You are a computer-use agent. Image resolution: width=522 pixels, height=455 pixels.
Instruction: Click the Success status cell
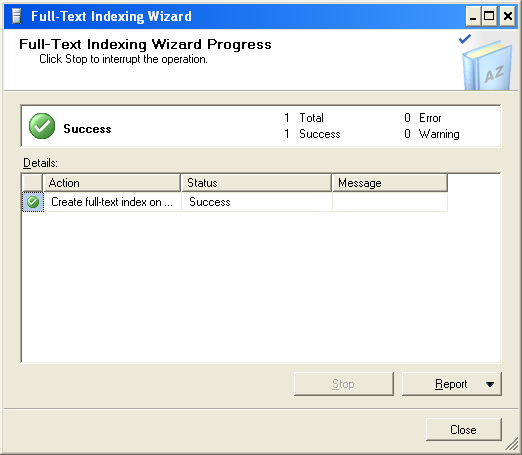tap(256, 202)
